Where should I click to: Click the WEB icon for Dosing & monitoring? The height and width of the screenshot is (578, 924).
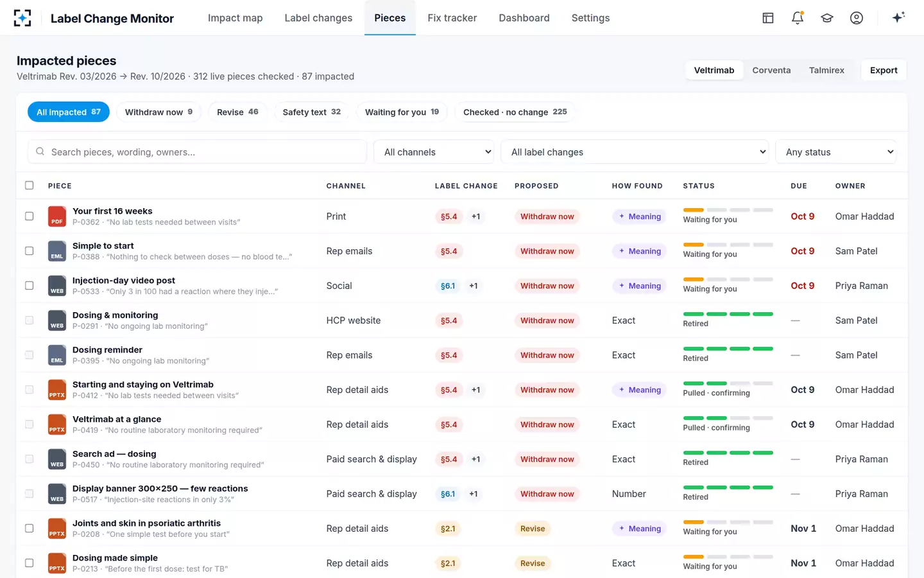coord(57,320)
